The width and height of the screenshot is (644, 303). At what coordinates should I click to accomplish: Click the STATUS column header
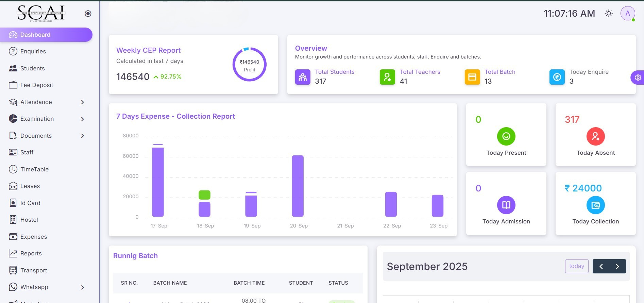coord(338,283)
